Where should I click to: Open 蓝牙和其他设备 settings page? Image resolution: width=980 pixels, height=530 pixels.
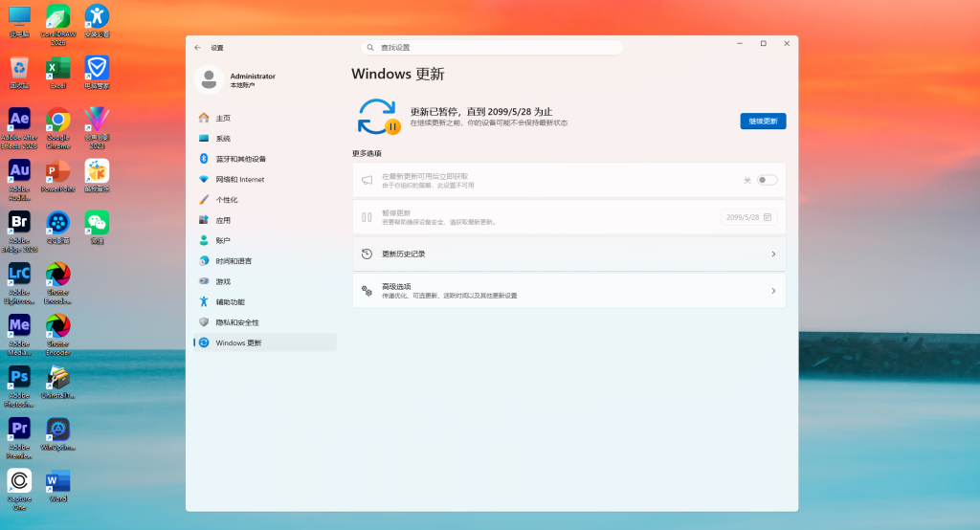point(265,159)
